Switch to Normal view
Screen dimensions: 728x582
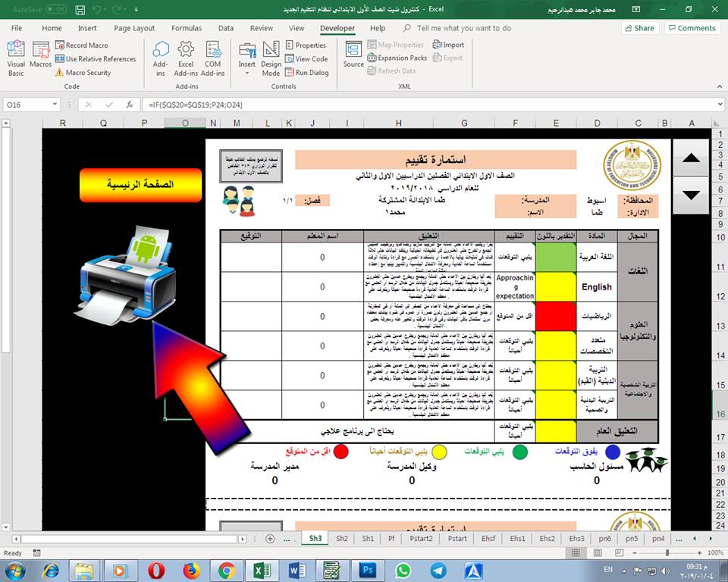coord(576,552)
